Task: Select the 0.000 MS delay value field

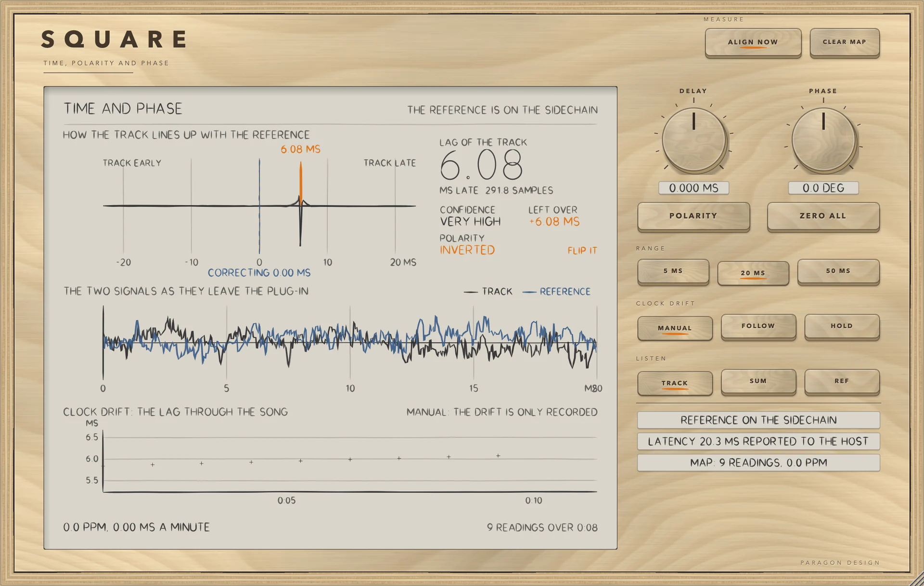Action: (x=693, y=188)
